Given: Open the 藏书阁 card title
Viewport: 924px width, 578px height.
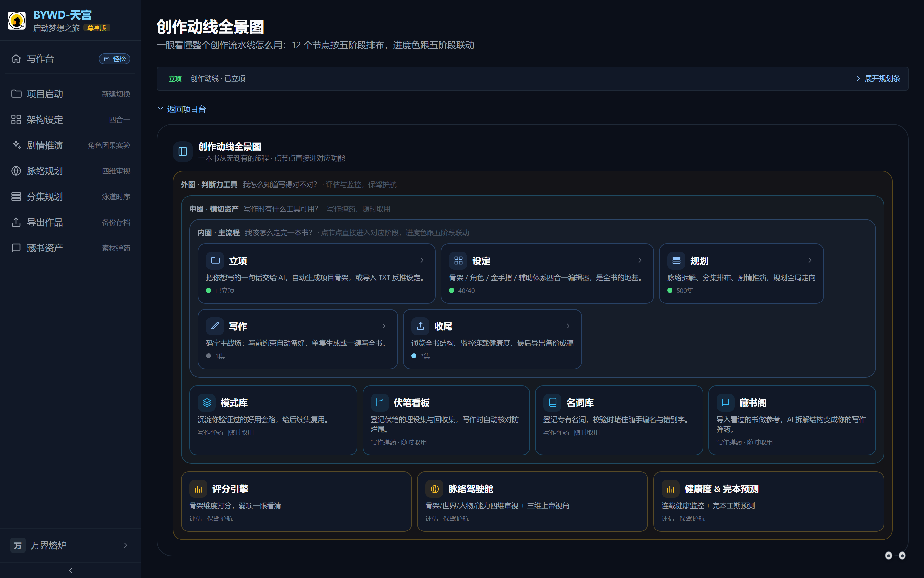Looking at the screenshot, I should tap(753, 403).
